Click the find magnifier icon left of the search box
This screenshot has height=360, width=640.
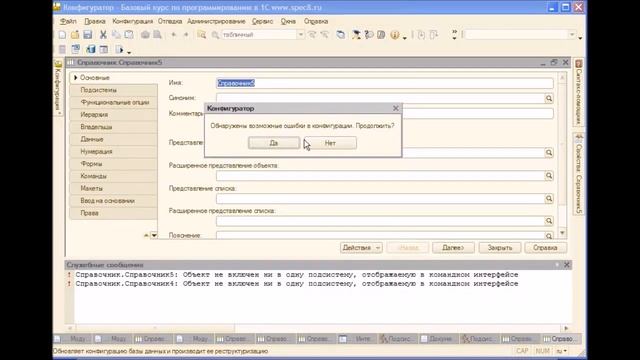pyautogui.click(x=215, y=35)
